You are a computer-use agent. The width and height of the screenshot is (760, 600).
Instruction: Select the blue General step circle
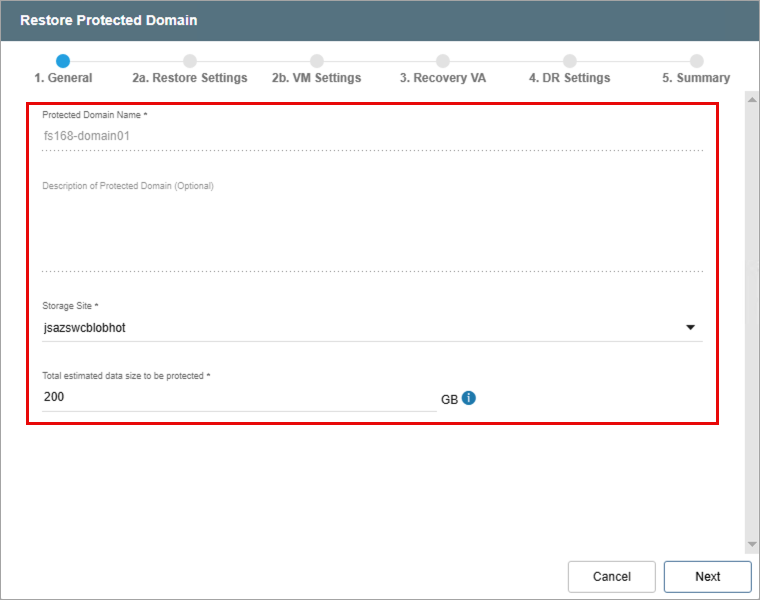pyautogui.click(x=63, y=61)
